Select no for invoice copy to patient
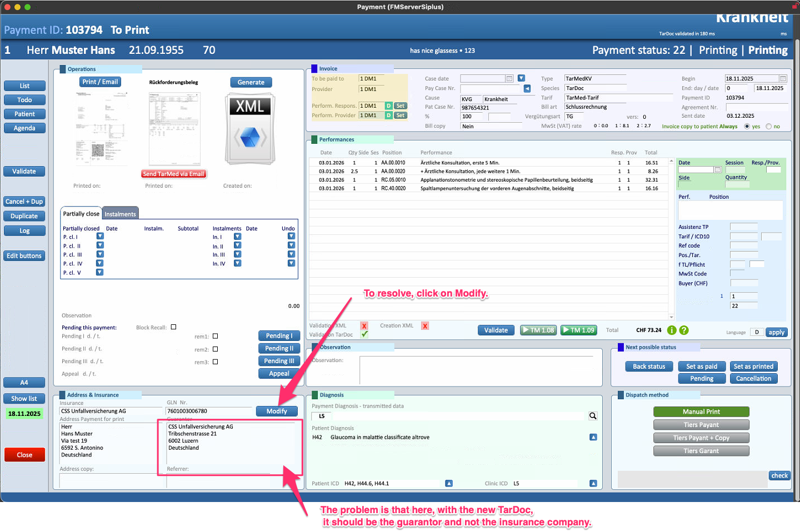The height and width of the screenshot is (532, 800). click(x=769, y=127)
